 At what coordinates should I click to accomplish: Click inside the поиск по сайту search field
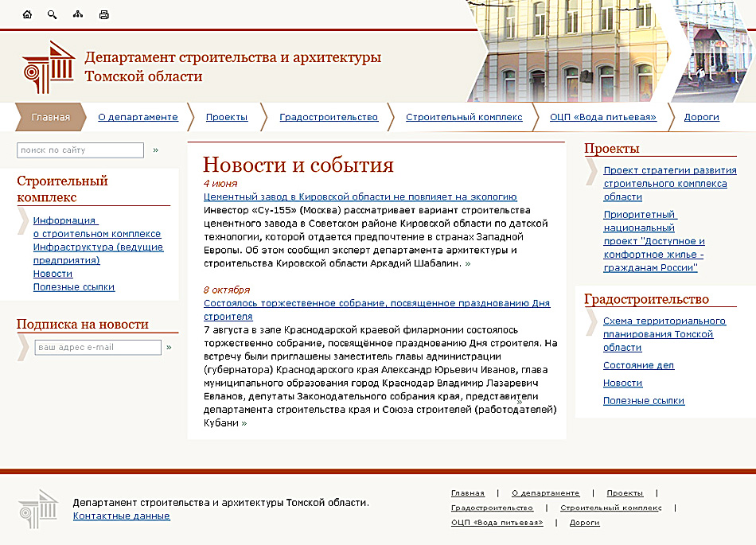pyautogui.click(x=80, y=150)
